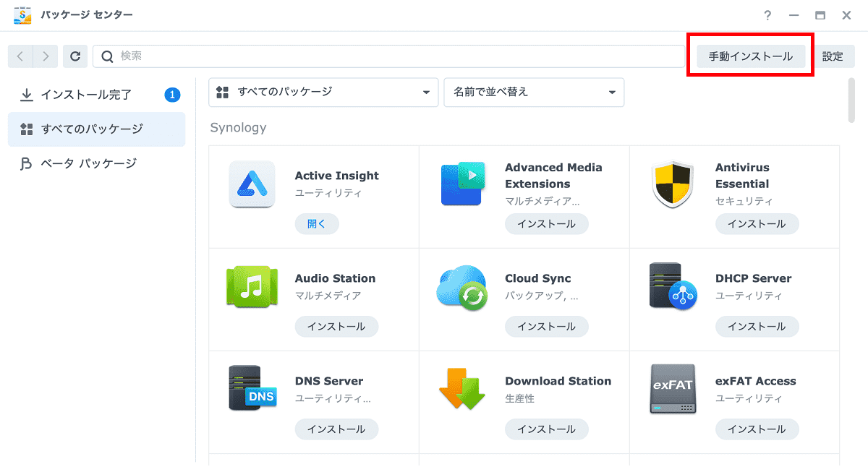This screenshot has width=868, height=472.
Task: Install Audio Station
Action: [336, 327]
